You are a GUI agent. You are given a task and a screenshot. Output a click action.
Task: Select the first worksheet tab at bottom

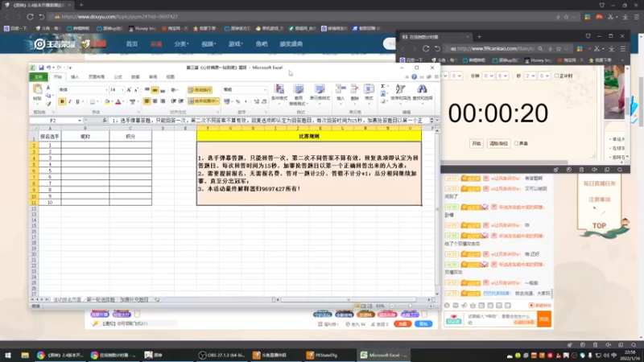[68, 300]
